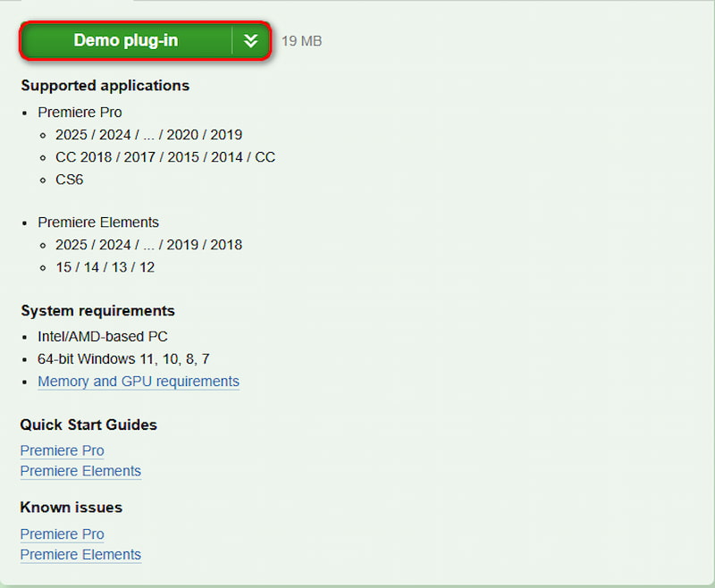
Task: Click the '2025 / 2024 / ... / 2019 / 2018' line
Action: pyautogui.click(x=148, y=245)
